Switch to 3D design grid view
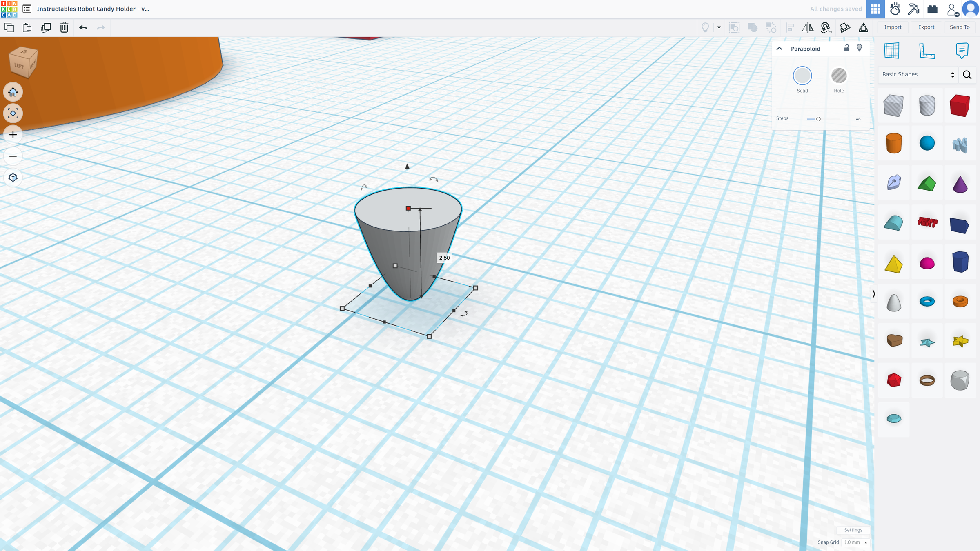980x551 pixels. click(875, 9)
